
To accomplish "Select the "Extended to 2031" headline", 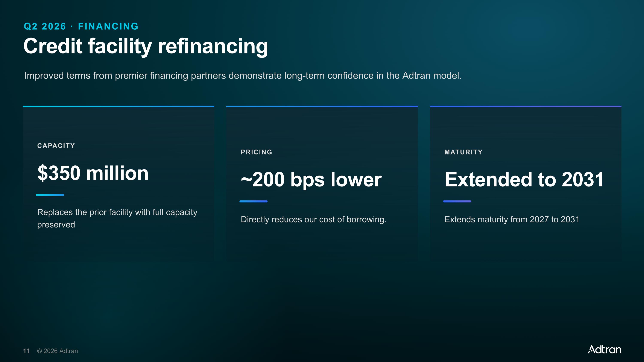I will coord(524,179).
